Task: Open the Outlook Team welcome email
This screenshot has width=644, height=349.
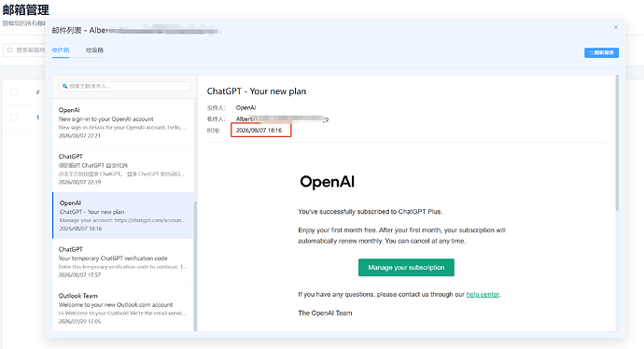Action: coord(123,308)
